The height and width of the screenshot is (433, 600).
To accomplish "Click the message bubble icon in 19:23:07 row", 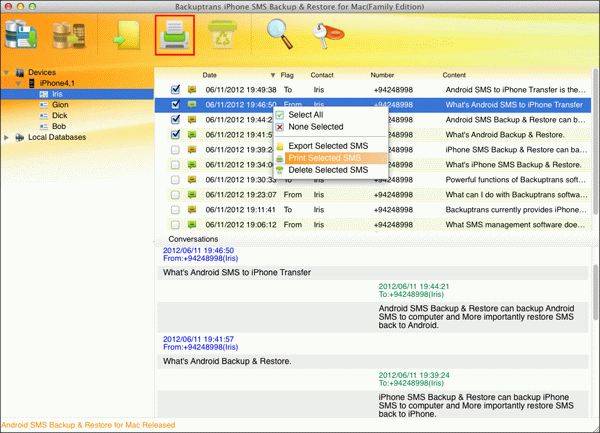I will 192,195.
